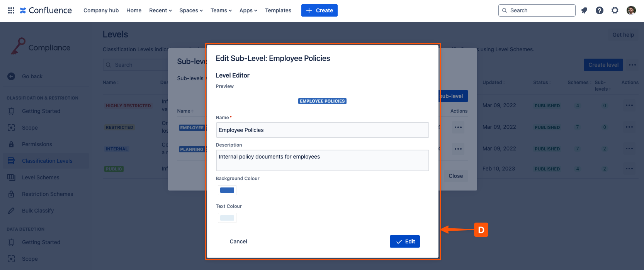Open actions ellipsis for Employee sub-level row
This screenshot has width=644, height=270.
click(458, 127)
